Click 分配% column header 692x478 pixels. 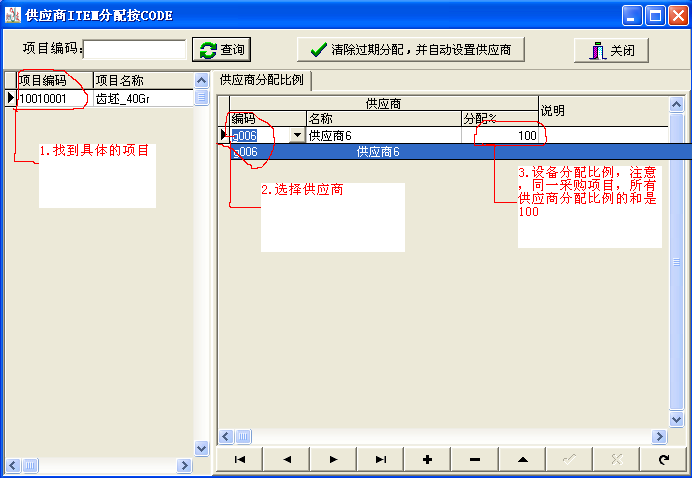click(500, 118)
